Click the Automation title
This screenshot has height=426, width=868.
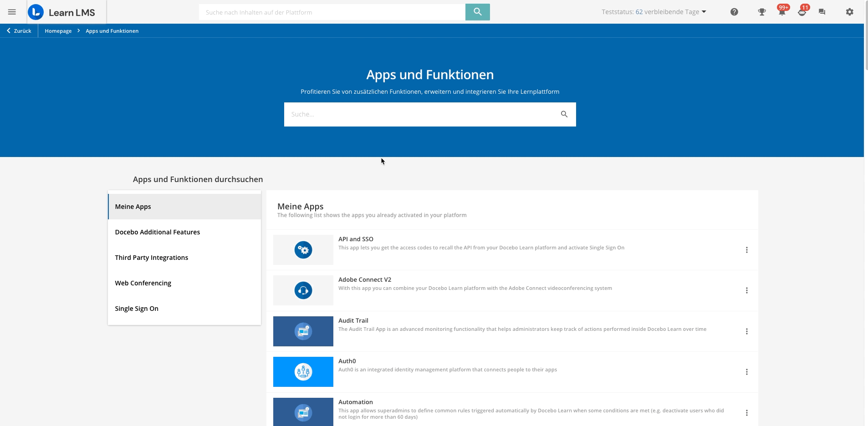[x=356, y=402]
